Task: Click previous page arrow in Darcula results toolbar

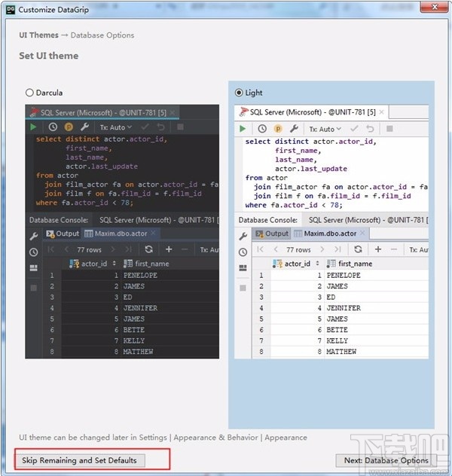Action: coord(67,249)
